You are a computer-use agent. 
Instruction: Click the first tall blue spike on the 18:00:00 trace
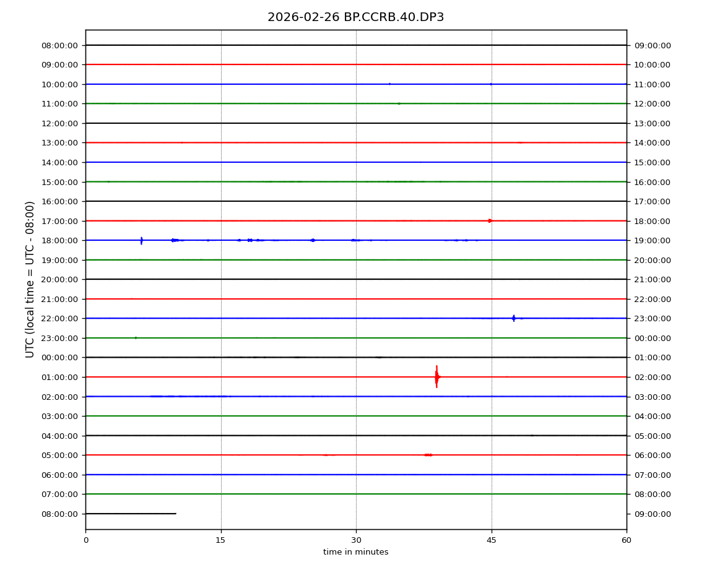(141, 240)
